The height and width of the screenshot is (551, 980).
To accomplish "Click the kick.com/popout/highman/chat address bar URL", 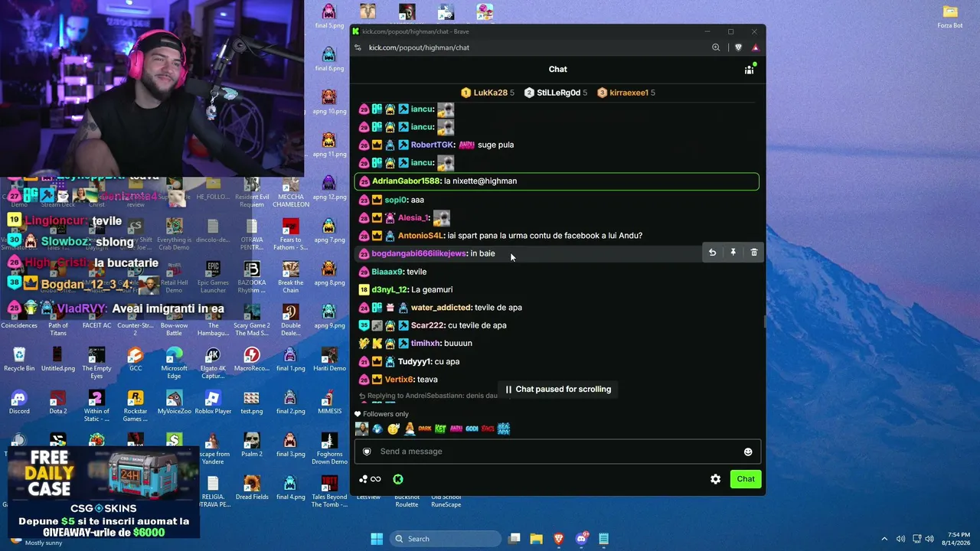I will (x=419, y=47).
